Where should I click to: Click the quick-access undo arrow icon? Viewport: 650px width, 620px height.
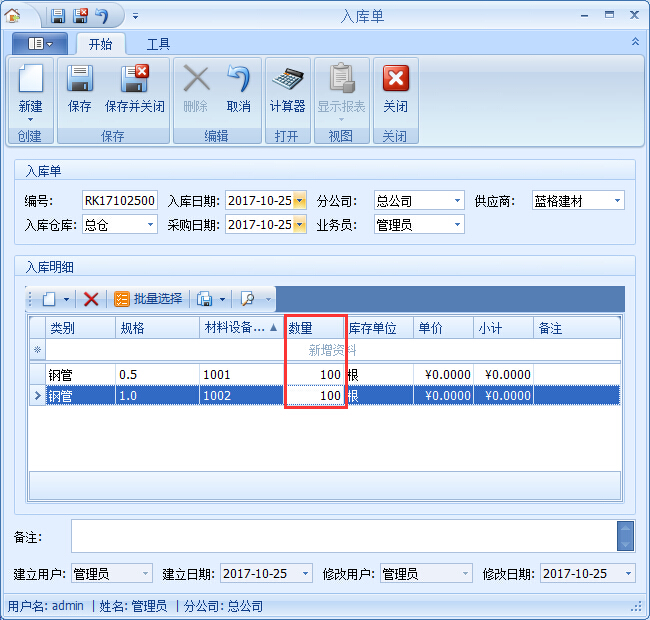pyautogui.click(x=102, y=16)
